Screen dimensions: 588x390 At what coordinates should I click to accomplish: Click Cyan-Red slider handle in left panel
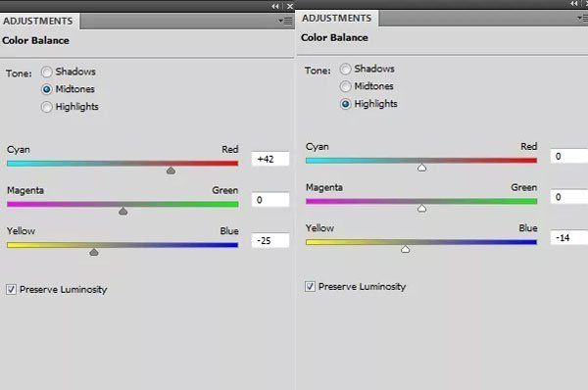click(x=171, y=171)
